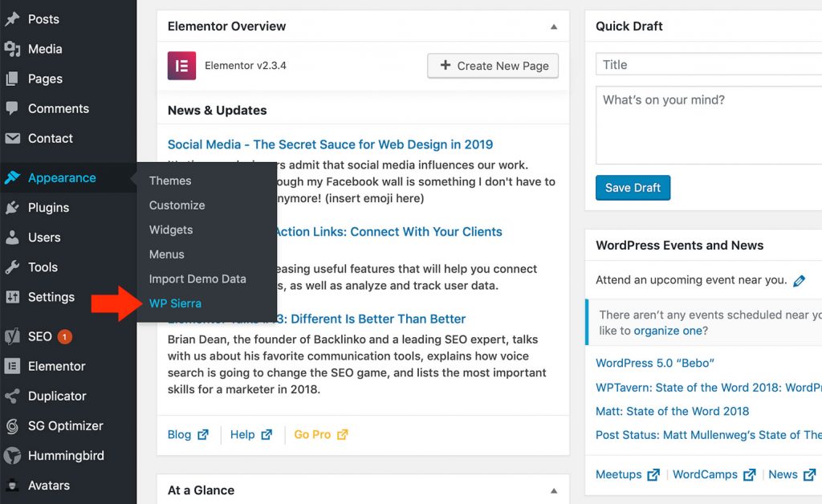Select Import Demo Data submenu item
This screenshot has width=822, height=504.
(197, 279)
